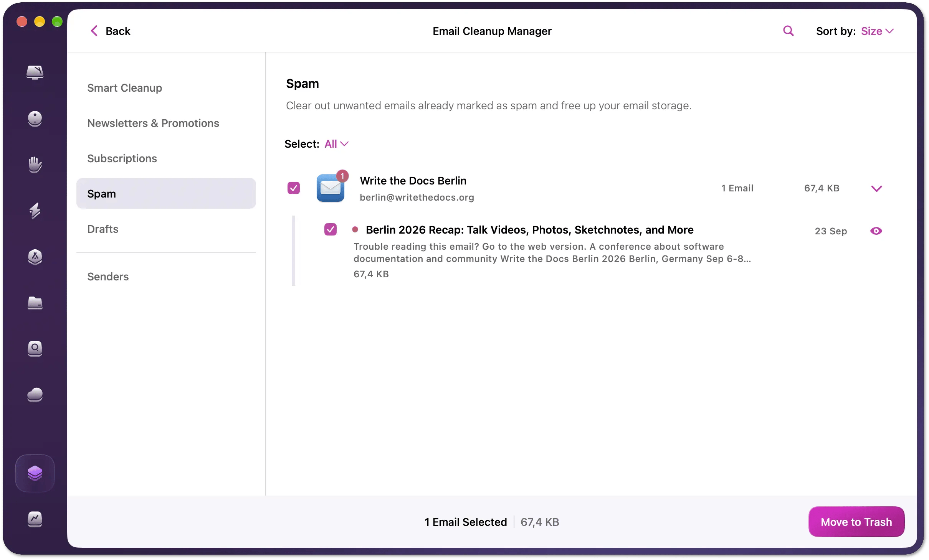
Task: Uncheck the Berlin 2026 Recap email checkbox
Action: 331,229
